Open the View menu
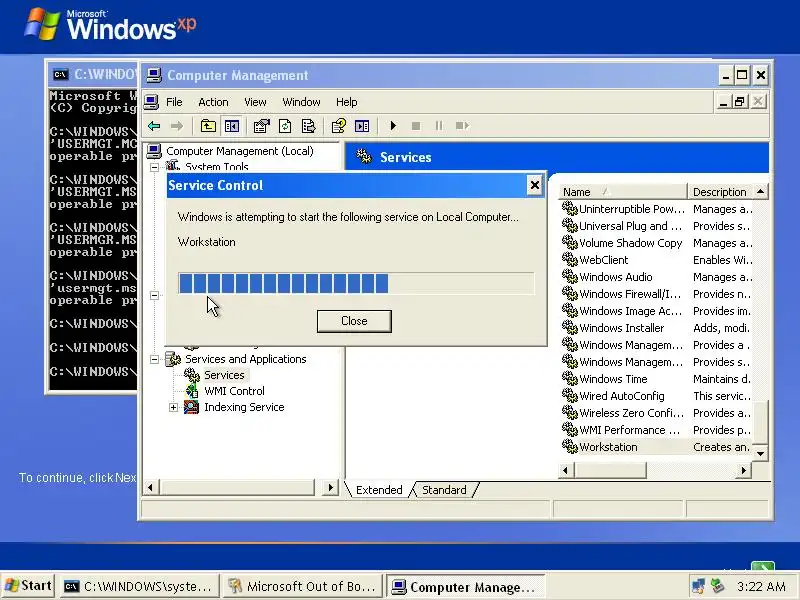 click(255, 102)
